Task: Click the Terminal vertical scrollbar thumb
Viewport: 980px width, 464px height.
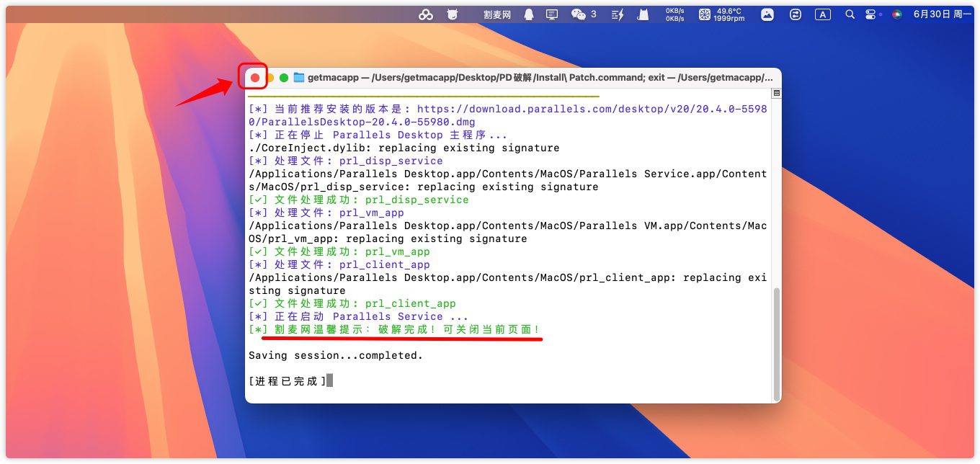Action: click(x=776, y=344)
